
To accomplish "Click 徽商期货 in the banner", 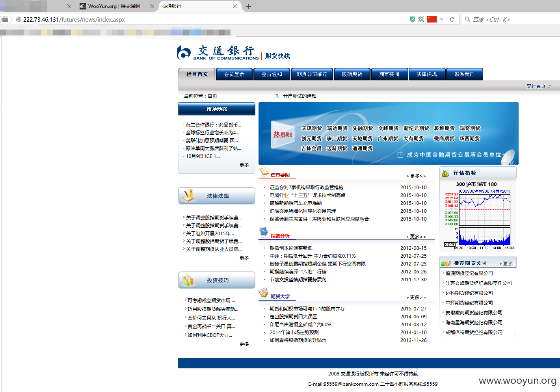I will point(444,139).
